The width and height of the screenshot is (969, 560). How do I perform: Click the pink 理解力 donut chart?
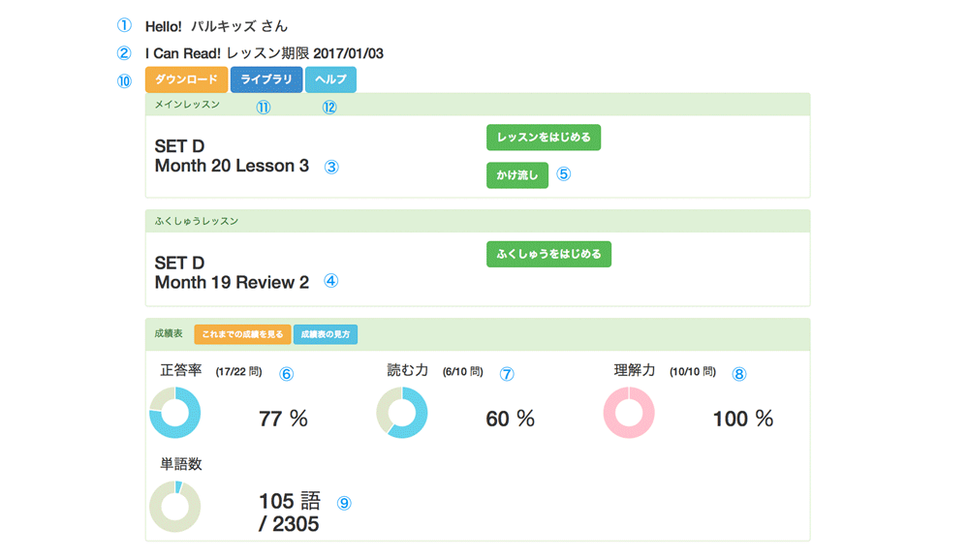click(629, 413)
